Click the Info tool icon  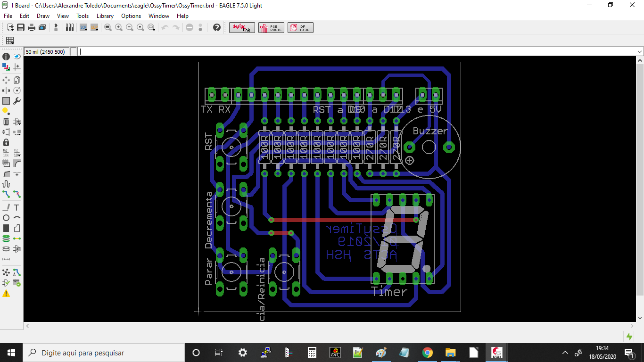coord(6,57)
